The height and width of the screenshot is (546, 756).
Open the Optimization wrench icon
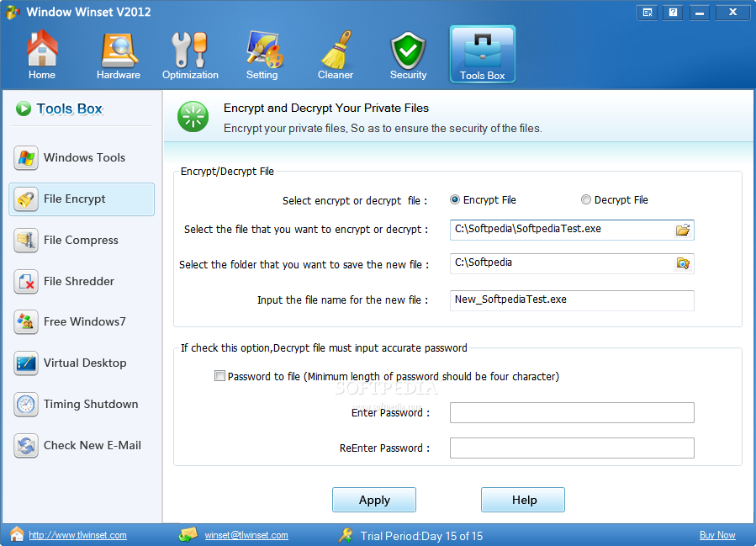(x=190, y=50)
